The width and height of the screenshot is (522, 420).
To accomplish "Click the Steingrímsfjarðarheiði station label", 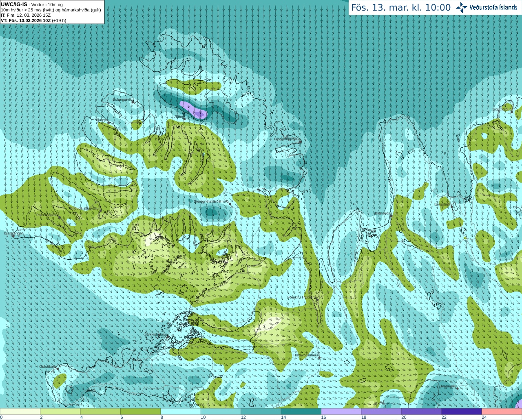I will point(211,201).
